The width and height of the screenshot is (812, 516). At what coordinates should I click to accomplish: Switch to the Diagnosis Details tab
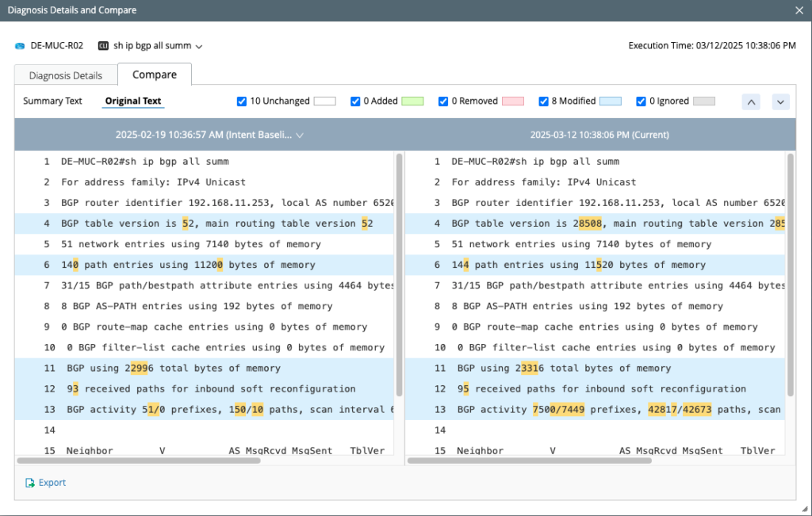(x=66, y=74)
